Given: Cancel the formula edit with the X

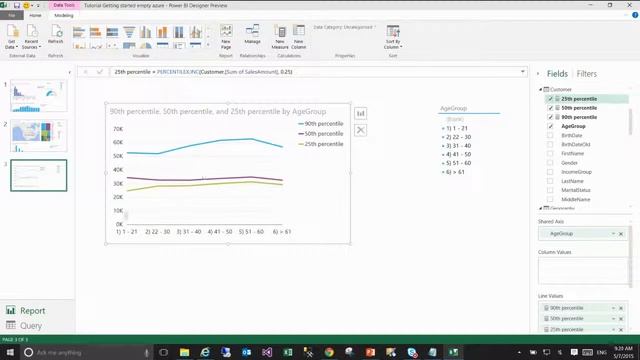Looking at the screenshot, I should [x=85, y=72].
